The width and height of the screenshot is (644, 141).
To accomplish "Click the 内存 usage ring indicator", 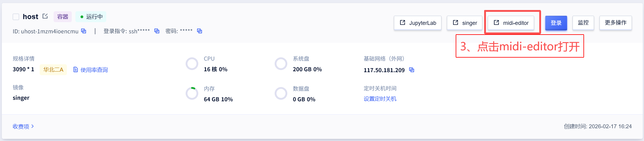I will click(x=192, y=93).
